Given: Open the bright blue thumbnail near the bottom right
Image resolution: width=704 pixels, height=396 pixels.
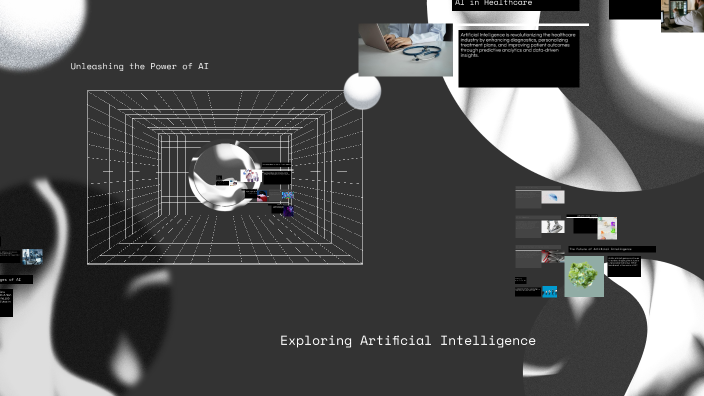Looking at the screenshot, I should 550,292.
